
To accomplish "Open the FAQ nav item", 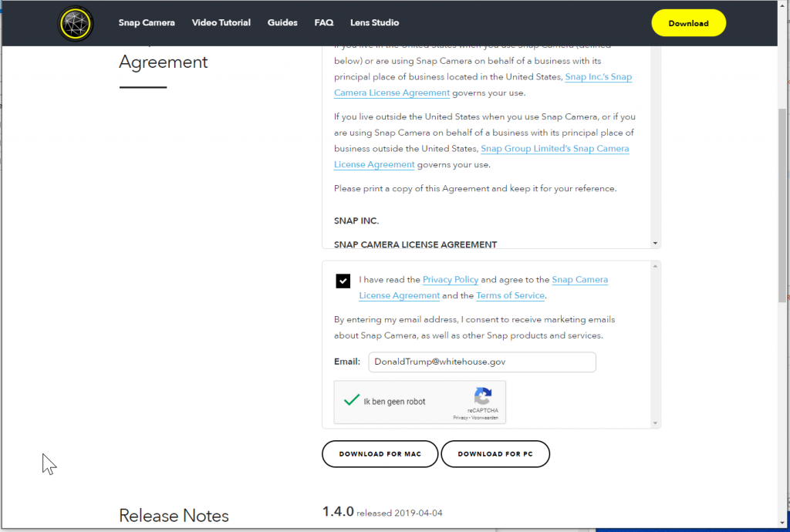I will [324, 22].
